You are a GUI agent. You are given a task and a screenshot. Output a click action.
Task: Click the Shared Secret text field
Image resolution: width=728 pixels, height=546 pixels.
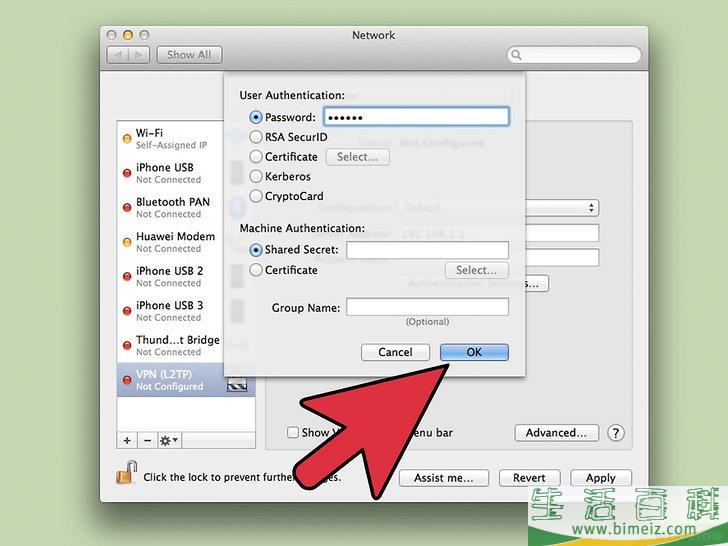(x=427, y=250)
